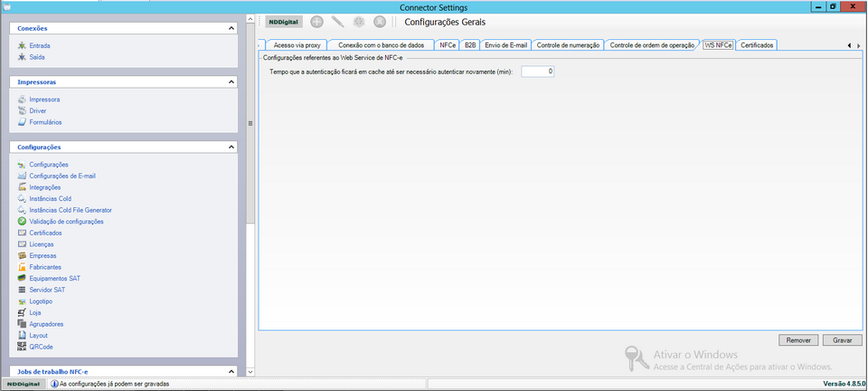Select the WS NFCe tab
The width and height of the screenshot is (868, 391).
pyautogui.click(x=718, y=45)
